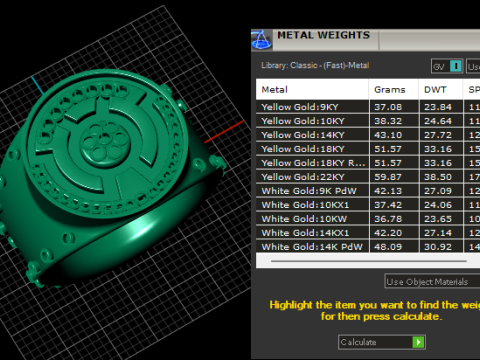The height and width of the screenshot is (360, 480).
Task: Select the Yellow Gold:22KY row
Action: 368,177
